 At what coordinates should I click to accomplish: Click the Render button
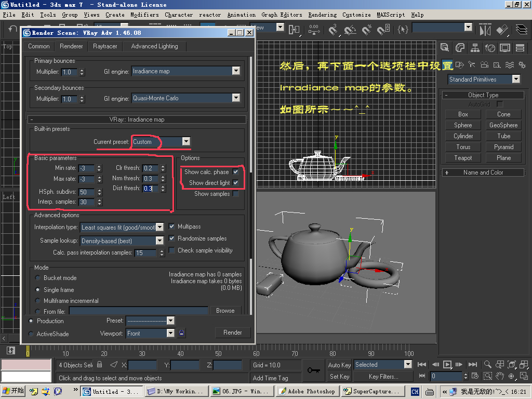[x=233, y=332]
